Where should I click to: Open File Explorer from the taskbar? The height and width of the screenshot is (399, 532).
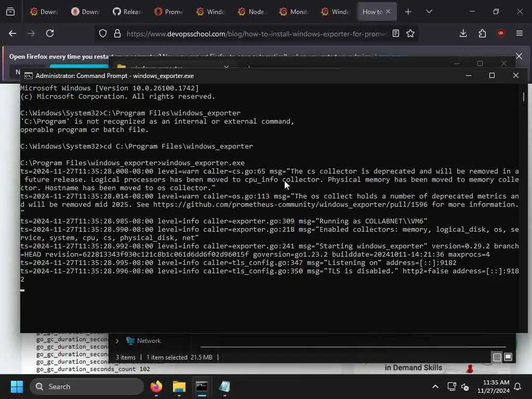click(x=179, y=387)
